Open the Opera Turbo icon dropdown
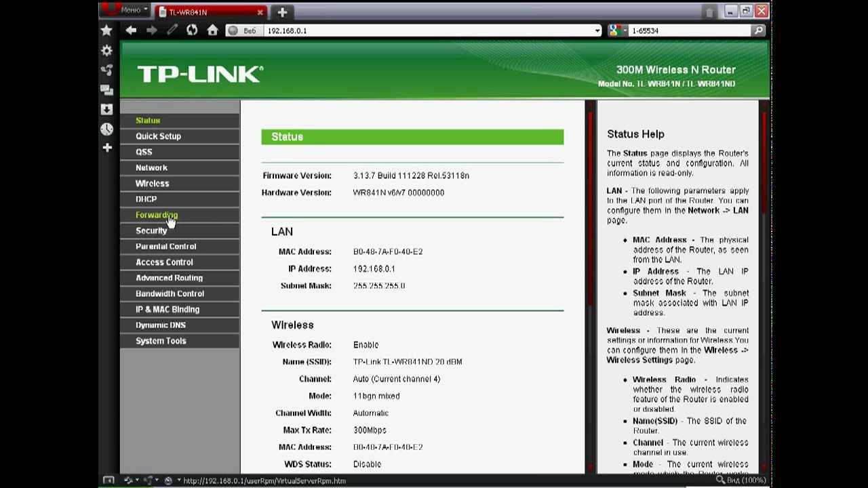 171,481
